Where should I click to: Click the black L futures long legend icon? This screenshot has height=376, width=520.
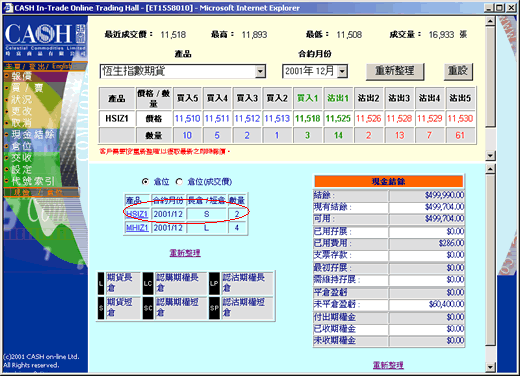[x=101, y=283]
